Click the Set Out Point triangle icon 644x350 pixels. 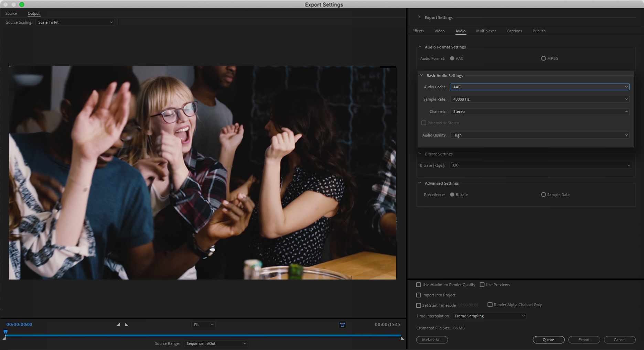pyautogui.click(x=126, y=325)
